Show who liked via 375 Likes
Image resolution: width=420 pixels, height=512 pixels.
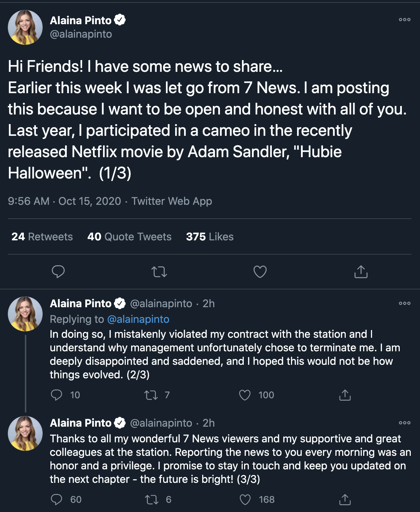point(210,237)
